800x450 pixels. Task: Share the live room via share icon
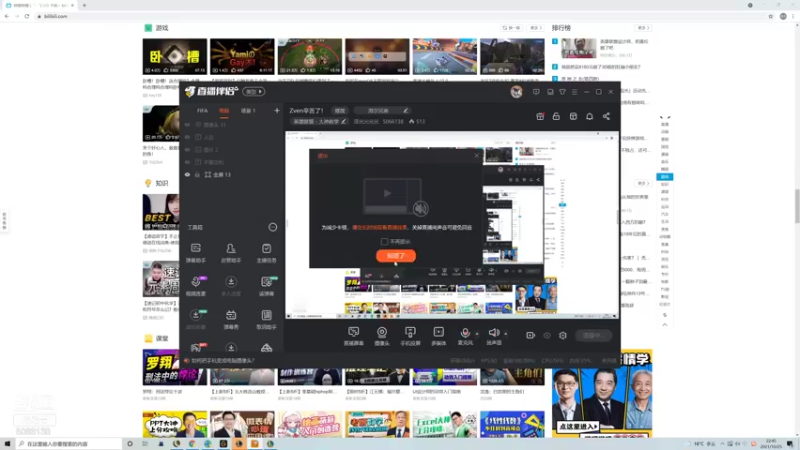pos(606,116)
